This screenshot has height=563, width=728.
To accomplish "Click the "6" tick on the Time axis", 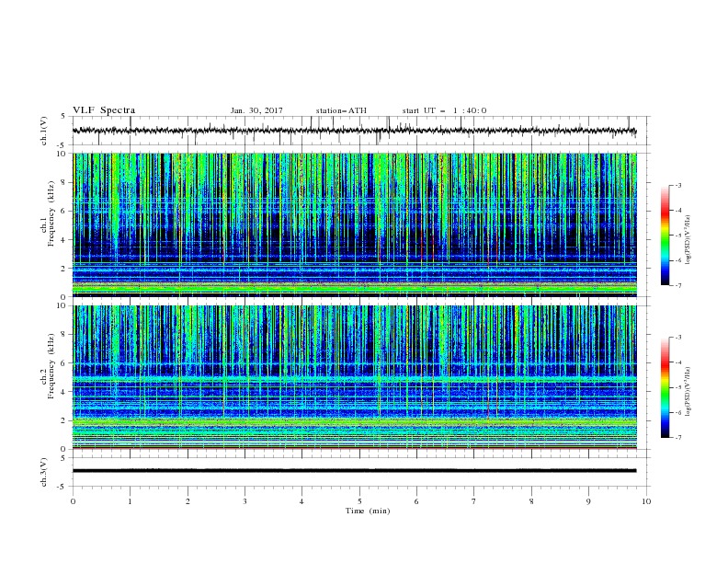I will point(416,501).
